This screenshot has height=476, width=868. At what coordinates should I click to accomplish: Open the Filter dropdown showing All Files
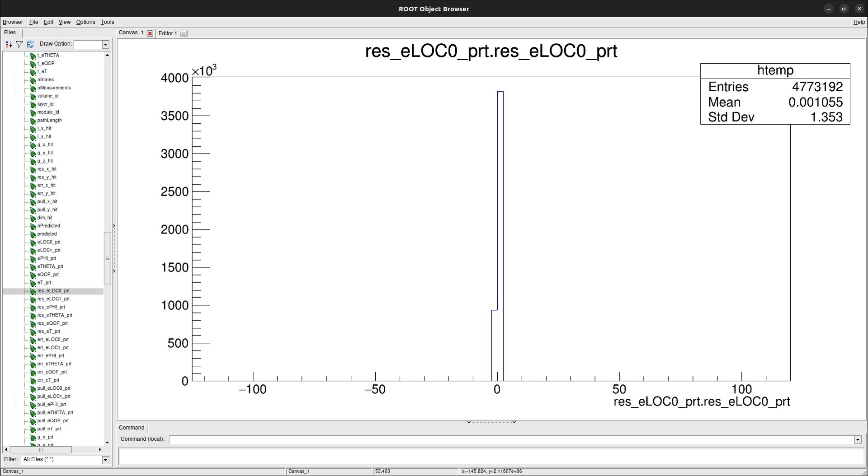(x=105, y=459)
